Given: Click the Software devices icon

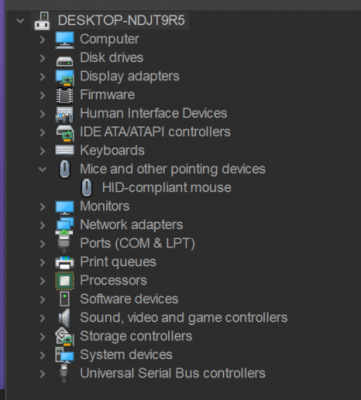Looking at the screenshot, I should pos(64,299).
